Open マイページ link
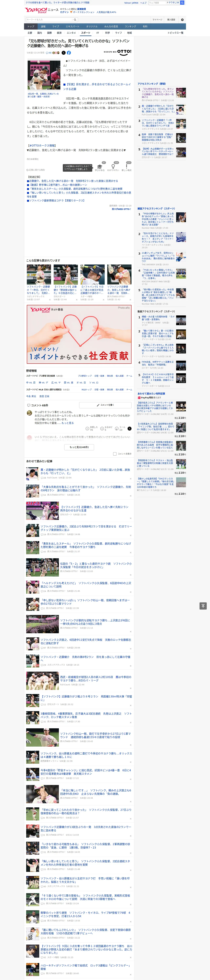Viewport: 210px width, 980px height. [157, 20]
